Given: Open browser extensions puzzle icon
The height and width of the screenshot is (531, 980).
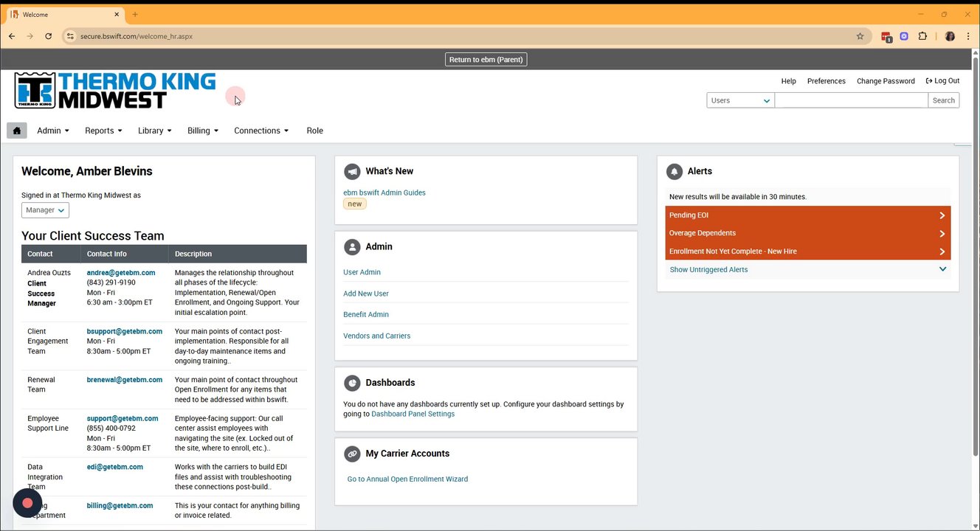Looking at the screenshot, I should tap(922, 36).
